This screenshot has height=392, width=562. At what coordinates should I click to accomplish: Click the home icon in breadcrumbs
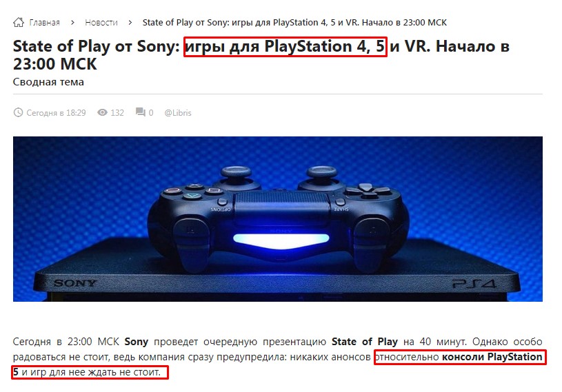19,23
